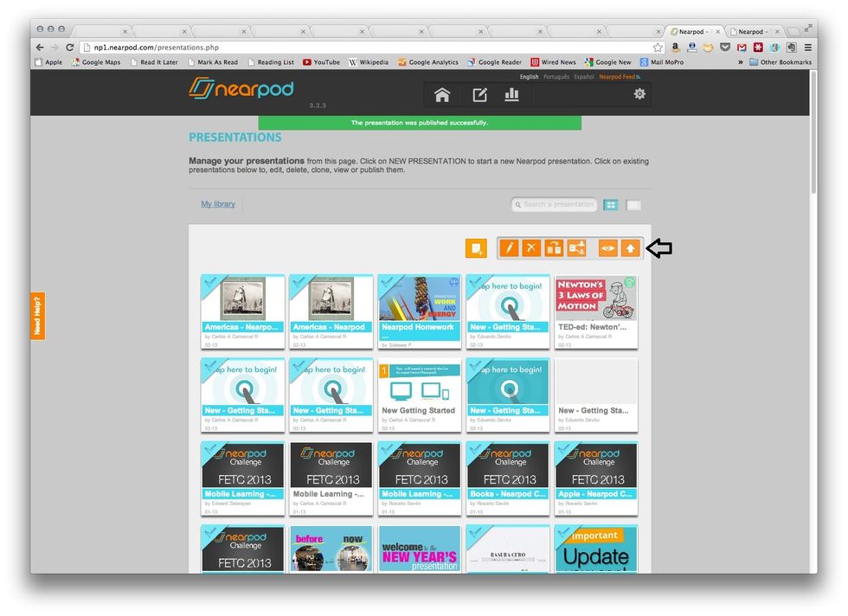The height and width of the screenshot is (616, 848).
Task: Click the clone presentation icon
Action: coord(554,248)
